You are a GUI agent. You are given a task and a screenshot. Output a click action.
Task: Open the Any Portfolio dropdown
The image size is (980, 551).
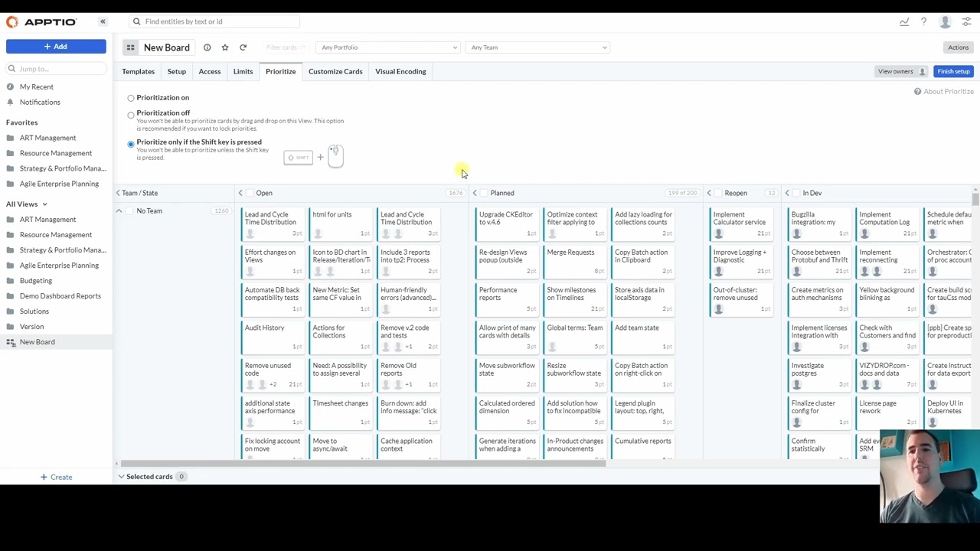pos(387,47)
